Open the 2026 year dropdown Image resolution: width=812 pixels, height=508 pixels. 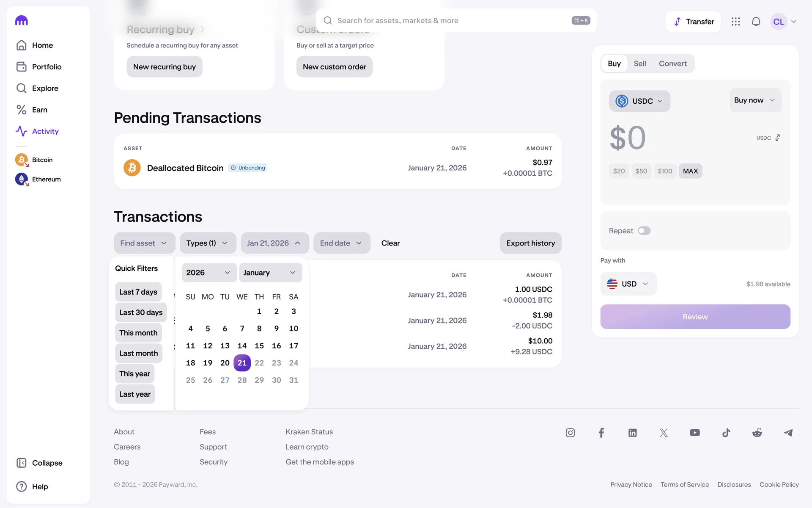(x=208, y=273)
